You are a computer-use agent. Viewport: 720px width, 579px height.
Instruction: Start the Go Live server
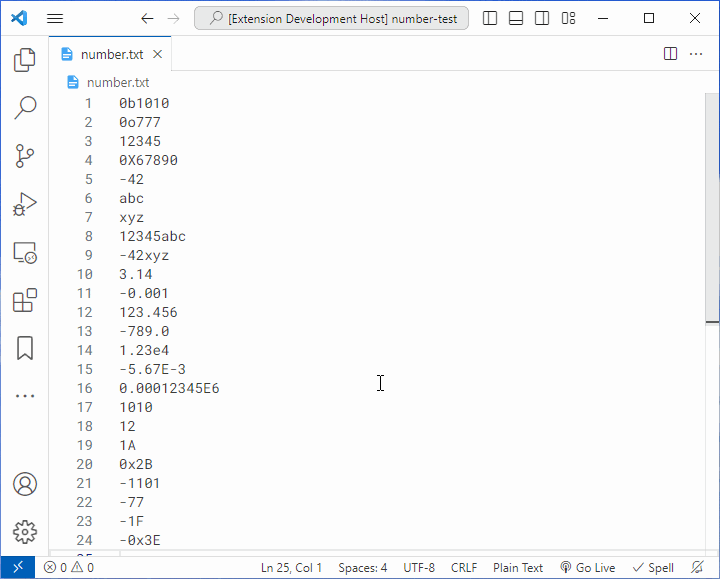tap(588, 568)
